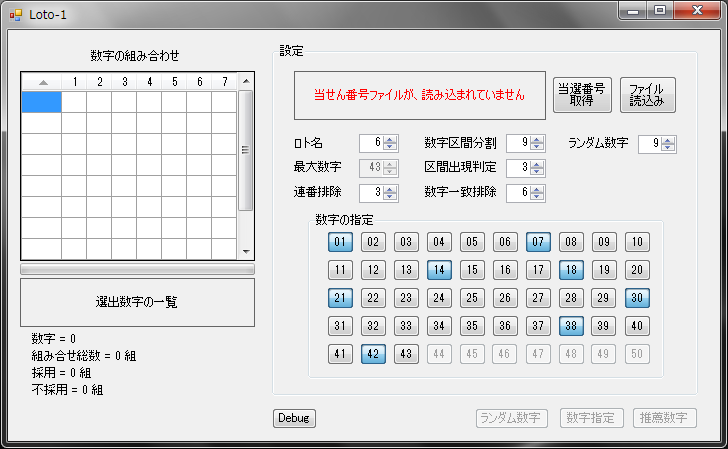Viewport: 728px width, 449px height.
Task: Deselect number 38 toggle button
Action: click(x=571, y=326)
